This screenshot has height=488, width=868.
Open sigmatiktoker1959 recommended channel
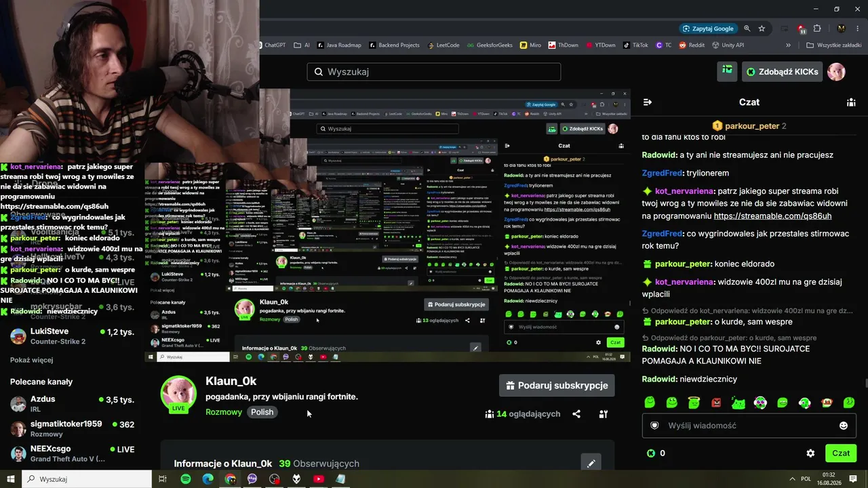[73, 428]
